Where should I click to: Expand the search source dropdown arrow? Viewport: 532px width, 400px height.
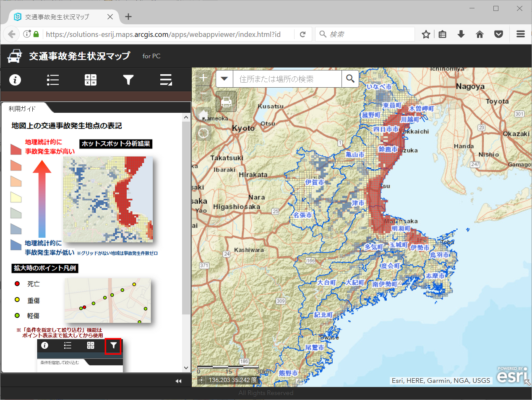click(x=224, y=79)
